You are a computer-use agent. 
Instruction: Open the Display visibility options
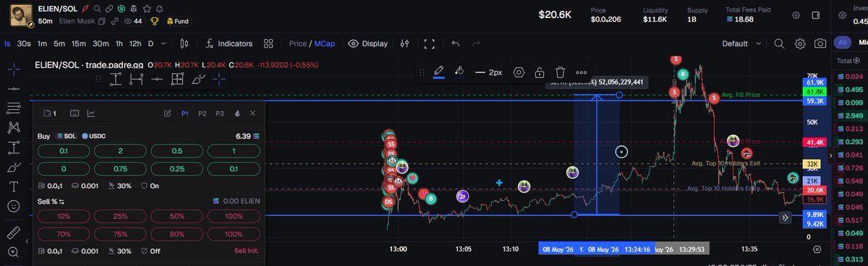[368, 43]
